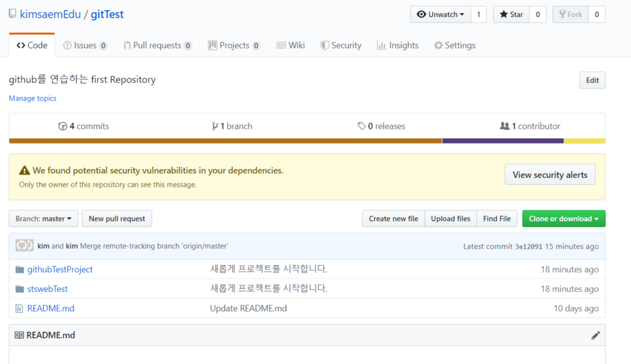The width and height of the screenshot is (631, 364).
Task: Click the tag icon next to 0 releases
Action: (x=361, y=126)
